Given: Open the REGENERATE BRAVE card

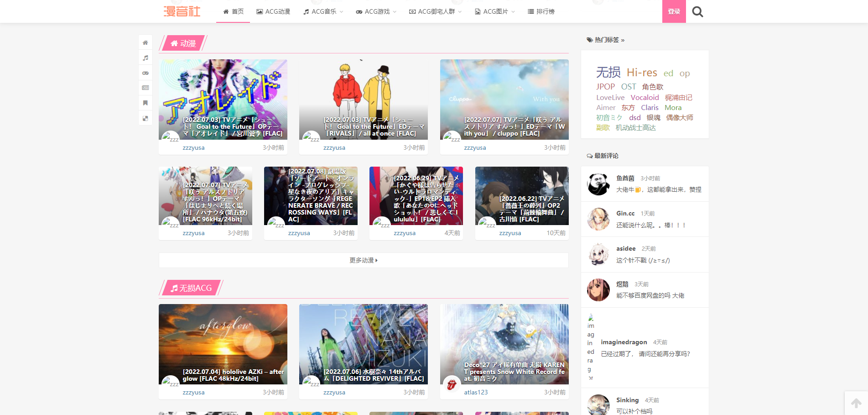Looking at the screenshot, I should click(311, 196).
